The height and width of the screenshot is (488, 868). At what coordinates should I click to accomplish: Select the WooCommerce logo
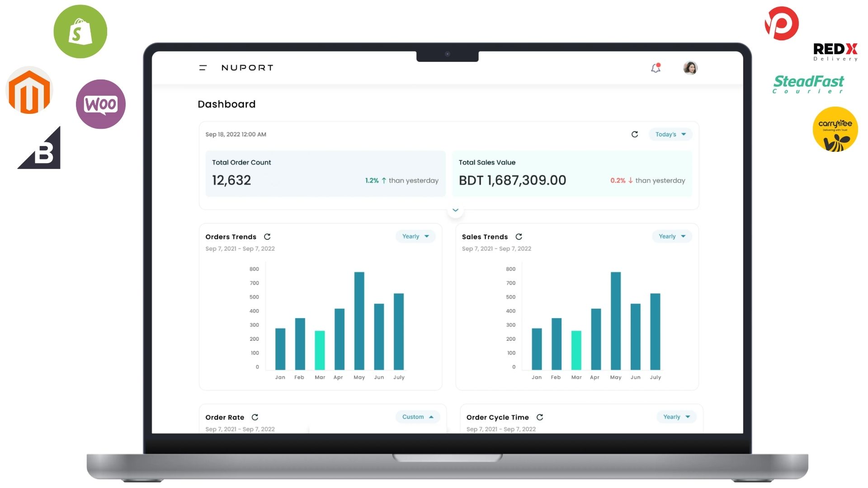coord(100,104)
